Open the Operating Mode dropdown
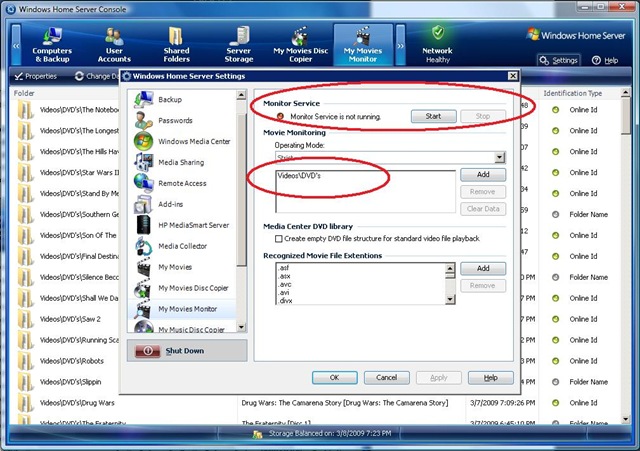The image size is (640, 451). pyautogui.click(x=499, y=158)
